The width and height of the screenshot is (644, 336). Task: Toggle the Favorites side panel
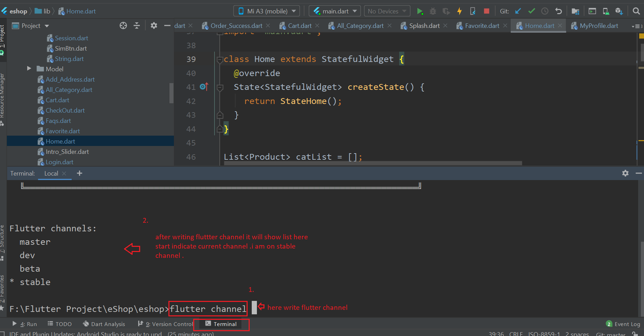2,289
